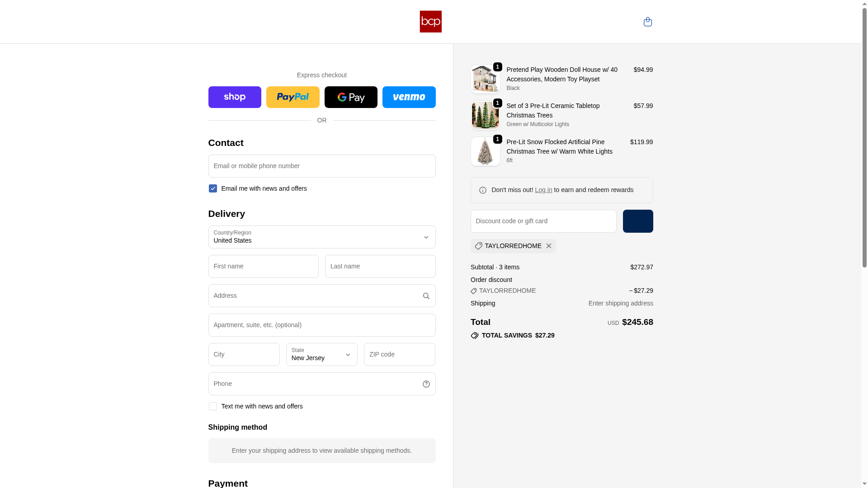The image size is (868, 488).
Task: Click the Ceramic Tabletop Christmas Trees thumbnail
Action: (x=485, y=115)
